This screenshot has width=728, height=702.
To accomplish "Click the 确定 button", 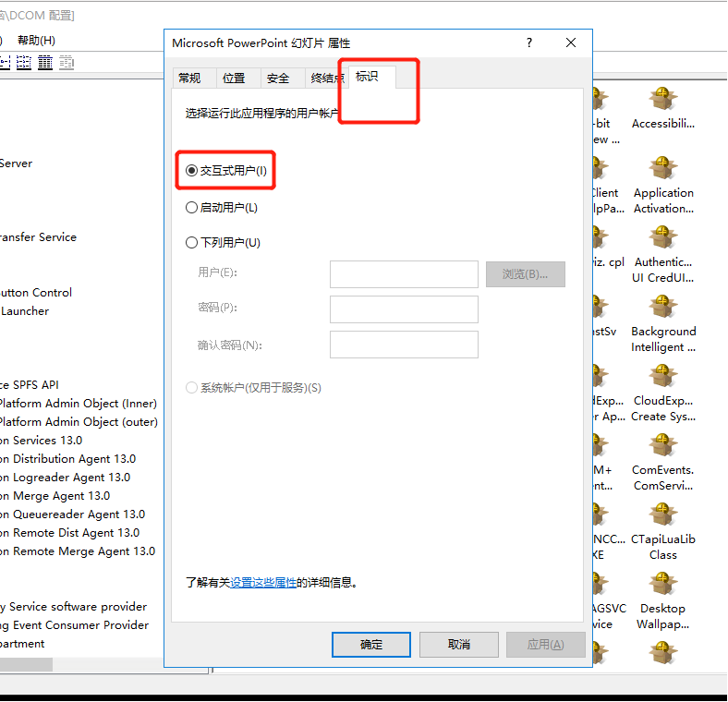I will [371, 645].
